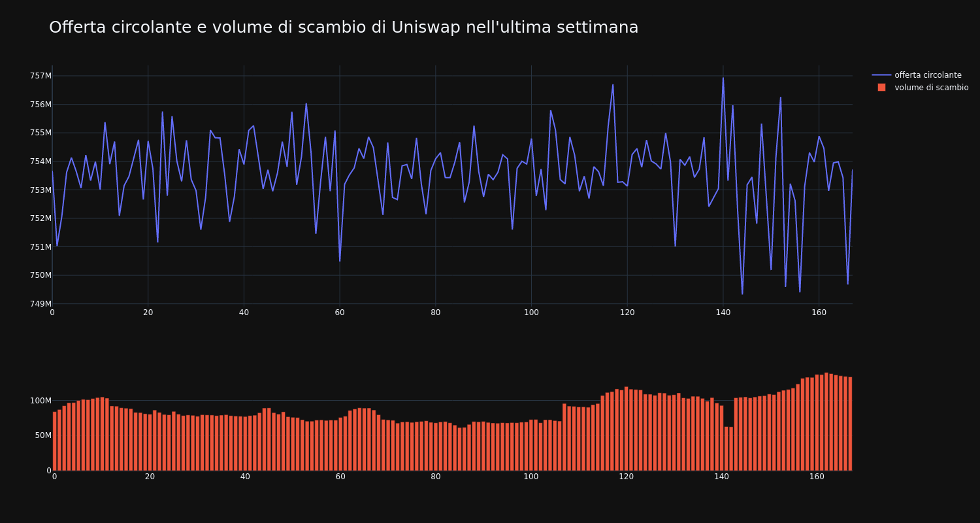
Task: Click x-axis tick 120 on upper chart
Action: (627, 312)
